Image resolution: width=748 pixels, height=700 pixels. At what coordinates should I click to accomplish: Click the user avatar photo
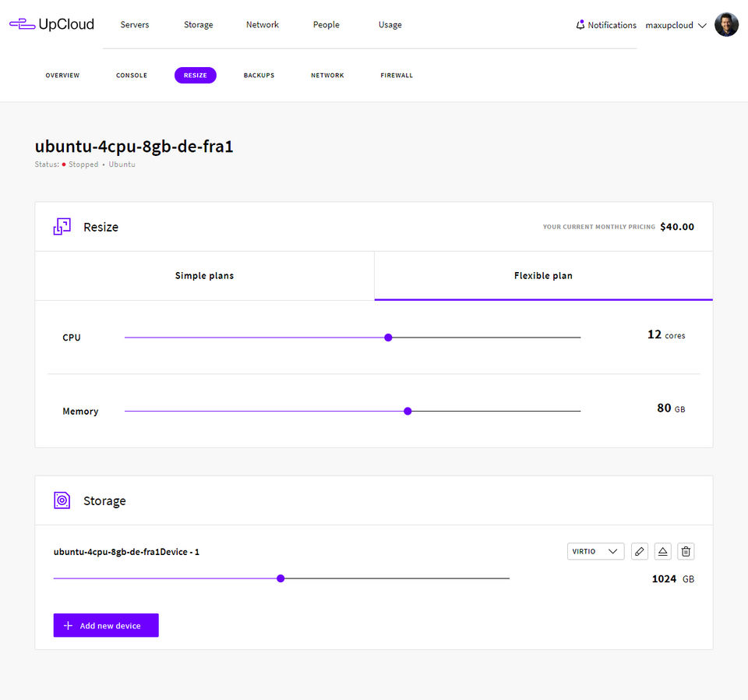(x=726, y=24)
